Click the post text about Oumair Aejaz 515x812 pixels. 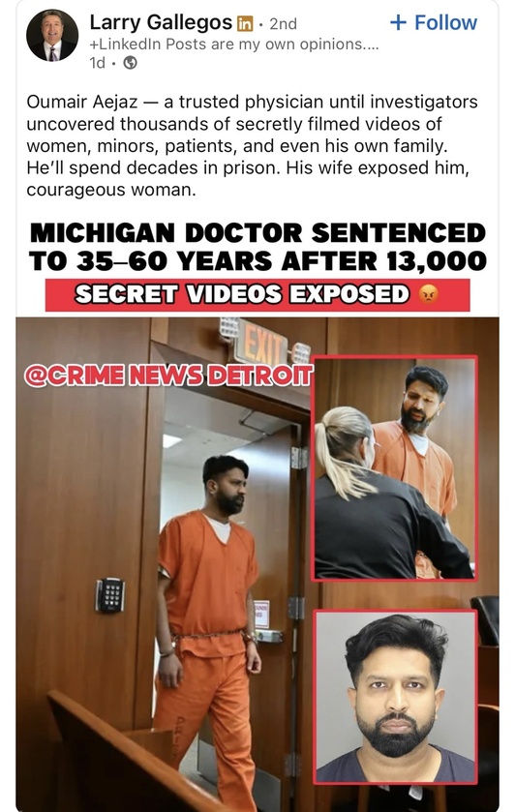(x=253, y=146)
